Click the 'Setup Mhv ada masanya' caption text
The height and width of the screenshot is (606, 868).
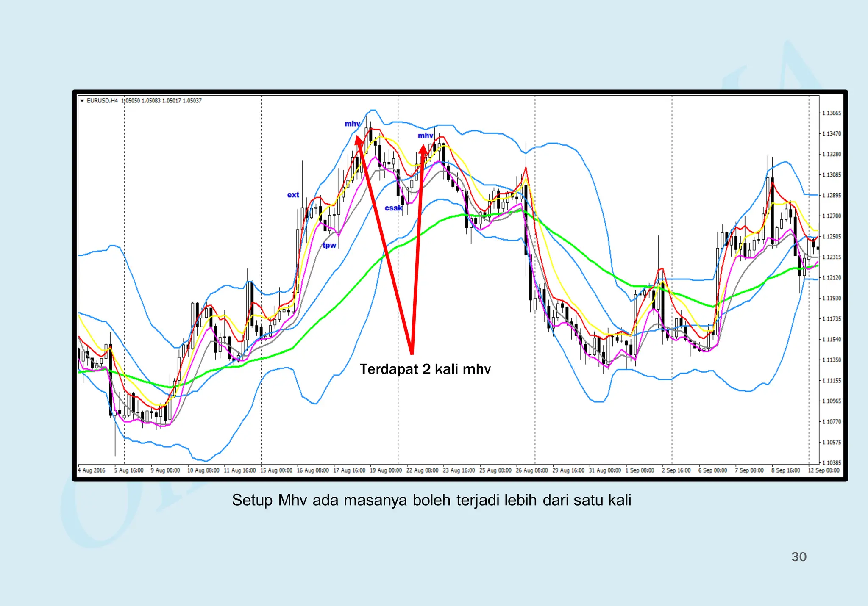coord(431,500)
